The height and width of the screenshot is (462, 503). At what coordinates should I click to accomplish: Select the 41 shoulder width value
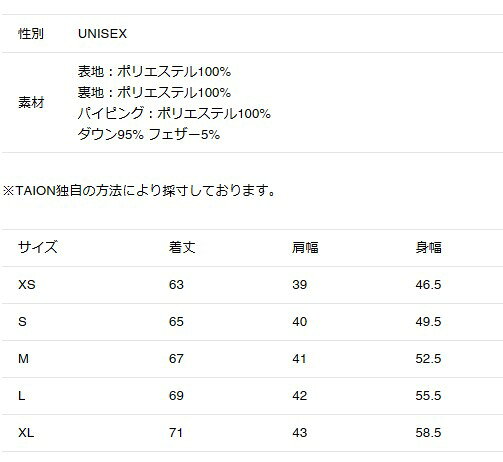[299, 359]
